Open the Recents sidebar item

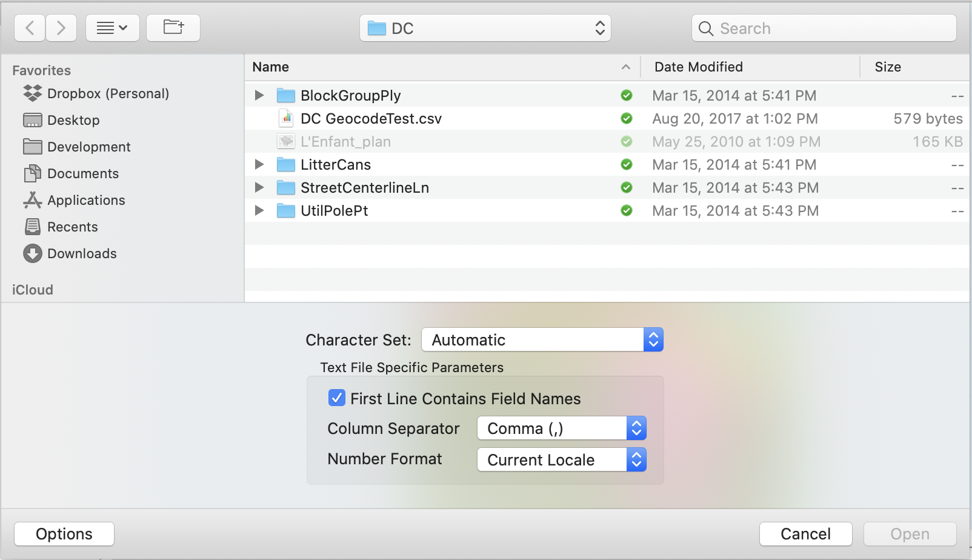(x=72, y=227)
